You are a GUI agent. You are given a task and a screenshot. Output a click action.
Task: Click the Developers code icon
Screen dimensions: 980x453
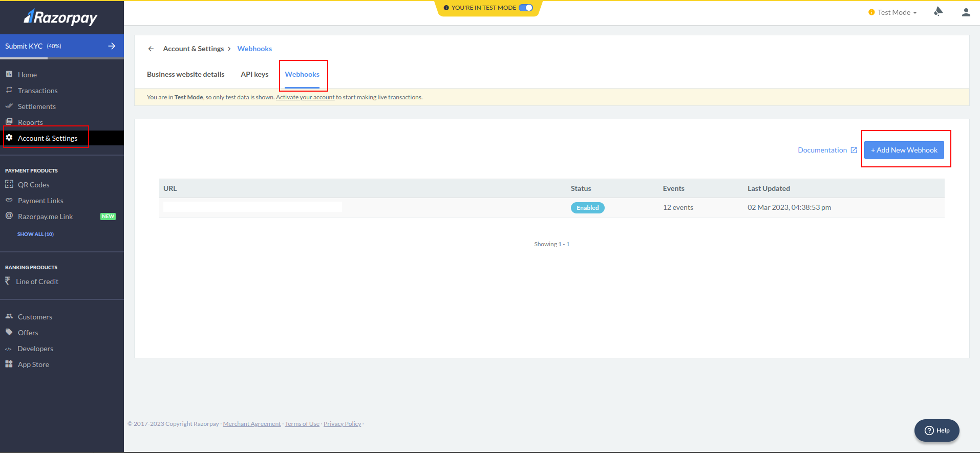(x=9, y=349)
